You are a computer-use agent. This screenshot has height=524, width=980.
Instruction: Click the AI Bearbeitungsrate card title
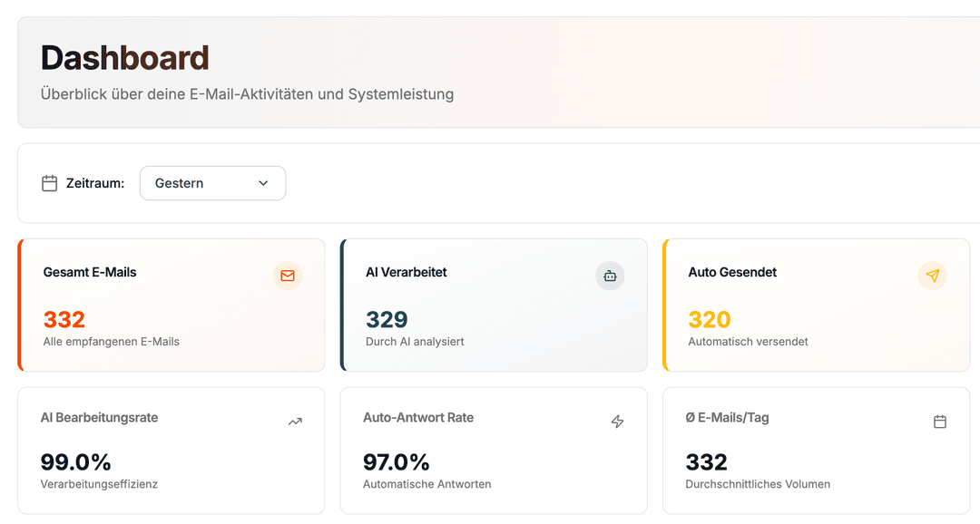pyautogui.click(x=100, y=418)
